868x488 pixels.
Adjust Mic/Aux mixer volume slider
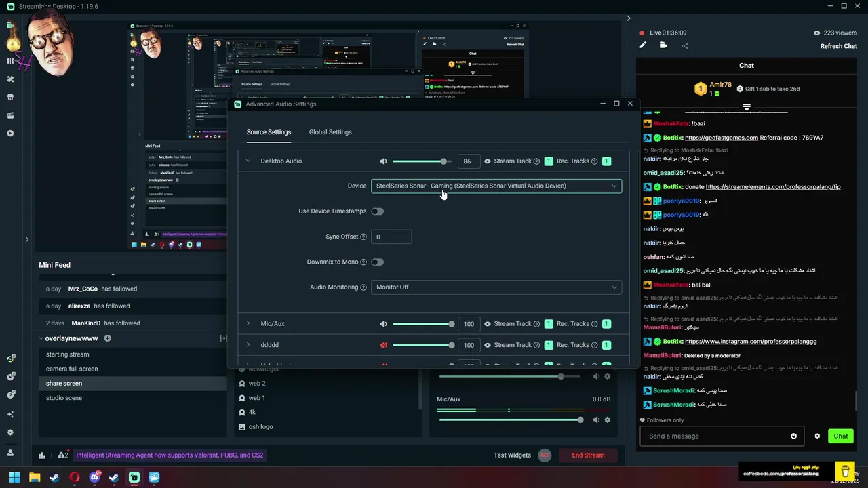[511, 420]
